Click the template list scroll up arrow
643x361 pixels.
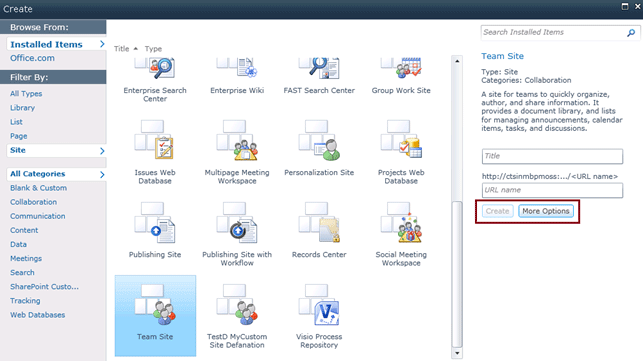[x=457, y=61]
